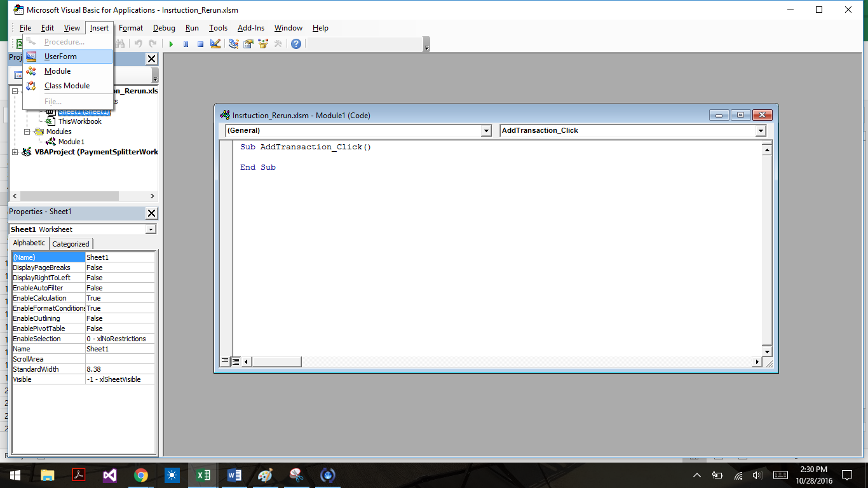
Task: Expand VBAProject (PaymentSplitterWork...) node
Action: pos(15,152)
